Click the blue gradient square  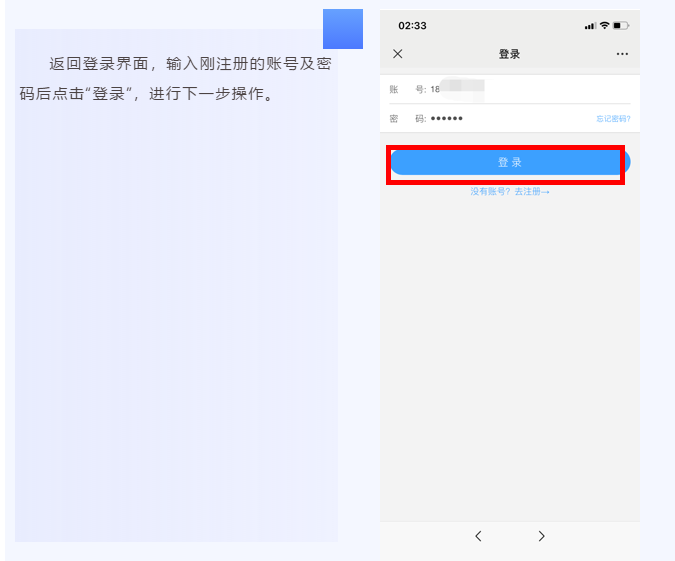coord(343,29)
